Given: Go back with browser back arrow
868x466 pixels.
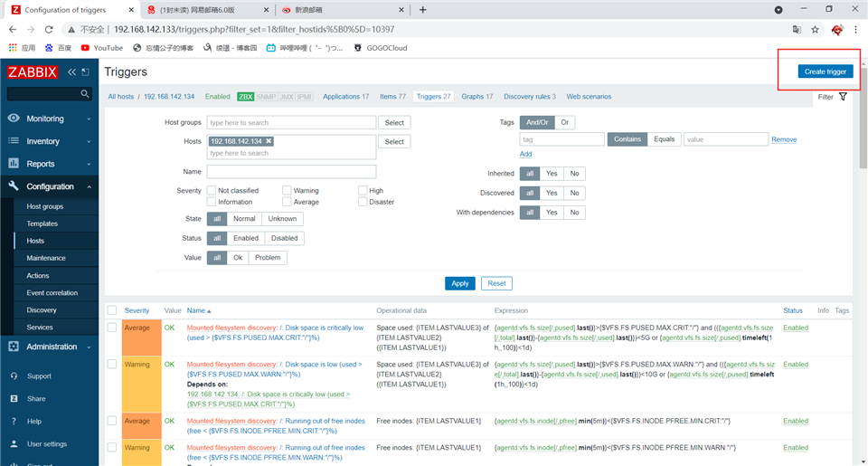Looking at the screenshot, I should (x=13, y=29).
